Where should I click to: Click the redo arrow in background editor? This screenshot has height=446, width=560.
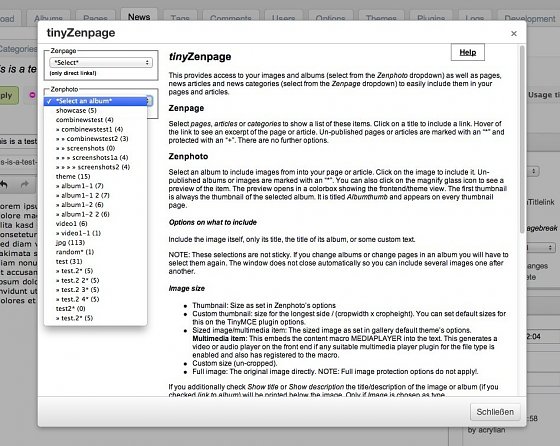point(25,185)
